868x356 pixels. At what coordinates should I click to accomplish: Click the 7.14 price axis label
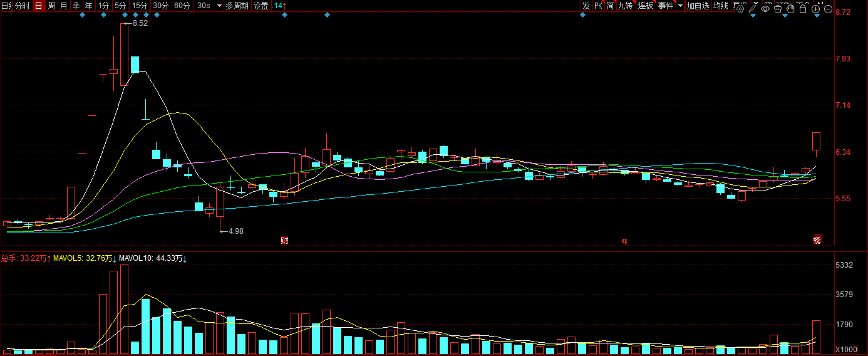[844, 105]
